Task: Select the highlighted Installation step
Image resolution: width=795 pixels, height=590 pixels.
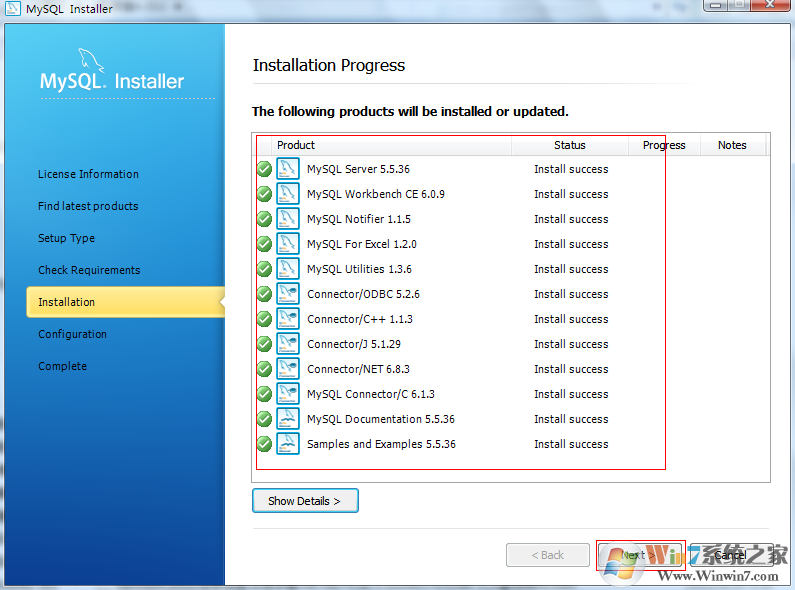Action: coord(126,302)
